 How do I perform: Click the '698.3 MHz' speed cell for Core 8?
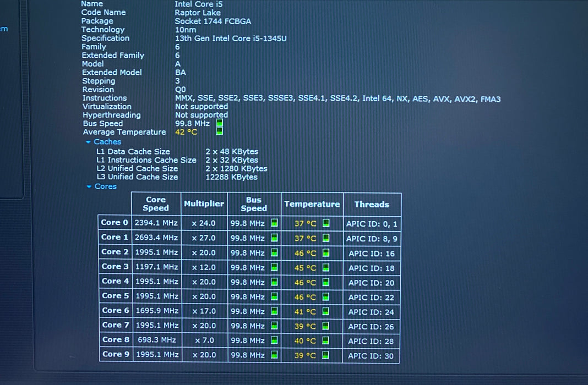pyautogui.click(x=157, y=340)
